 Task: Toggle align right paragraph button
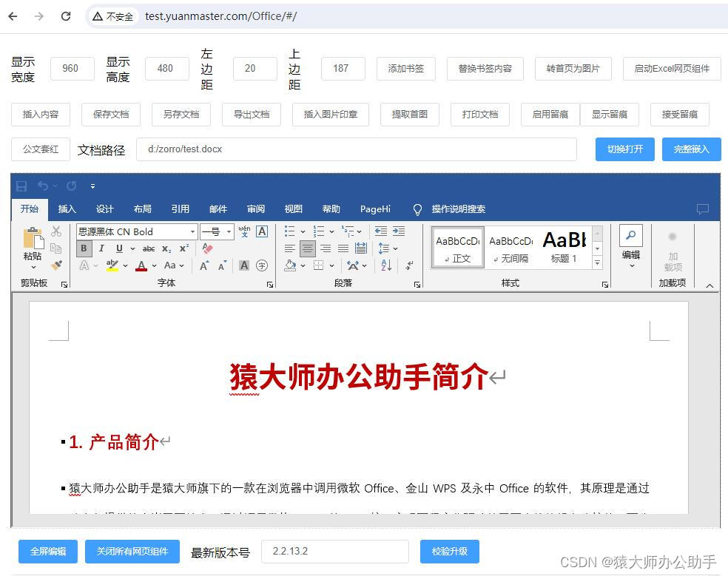pos(326,248)
